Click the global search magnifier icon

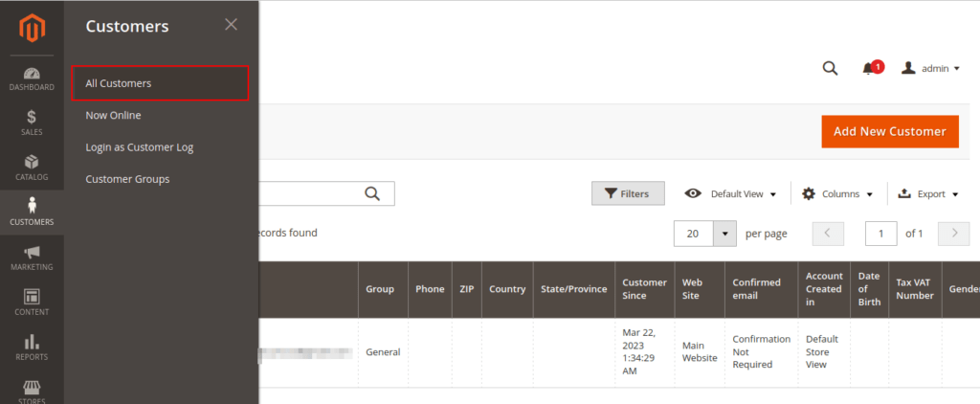coord(830,68)
